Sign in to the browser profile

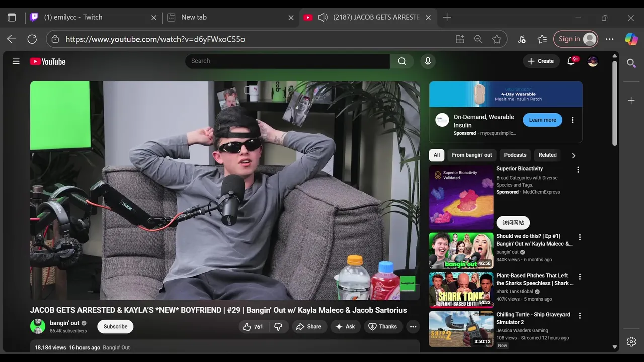(576, 39)
